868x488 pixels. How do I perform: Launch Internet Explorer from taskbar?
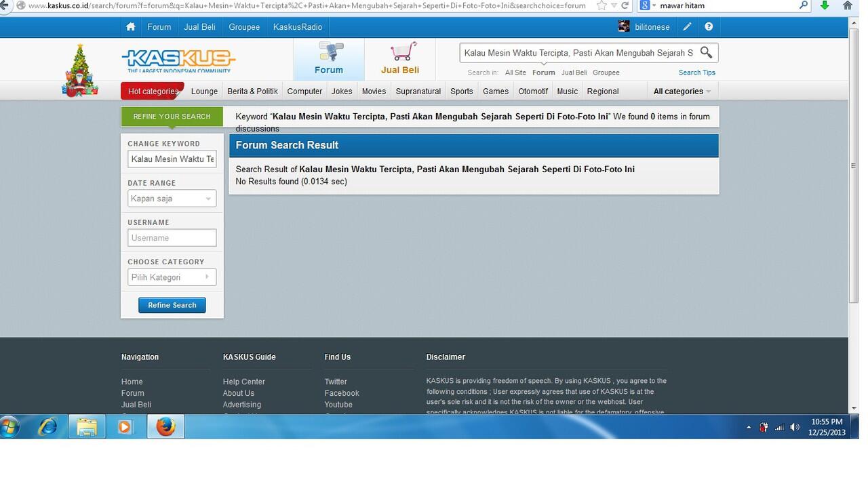pos(48,427)
